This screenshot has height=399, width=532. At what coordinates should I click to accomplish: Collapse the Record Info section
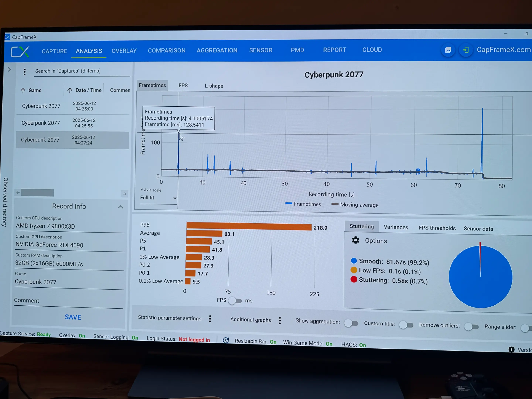(x=120, y=207)
